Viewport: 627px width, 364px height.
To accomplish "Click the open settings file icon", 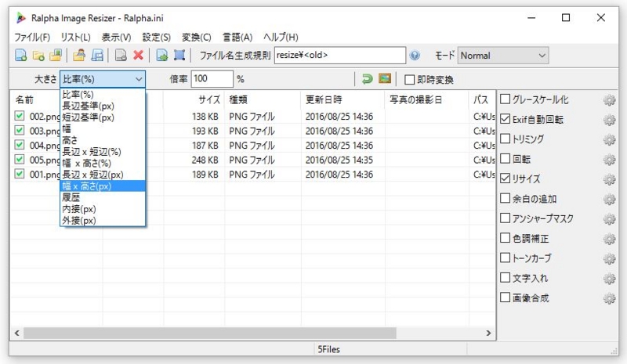I will tap(79, 56).
